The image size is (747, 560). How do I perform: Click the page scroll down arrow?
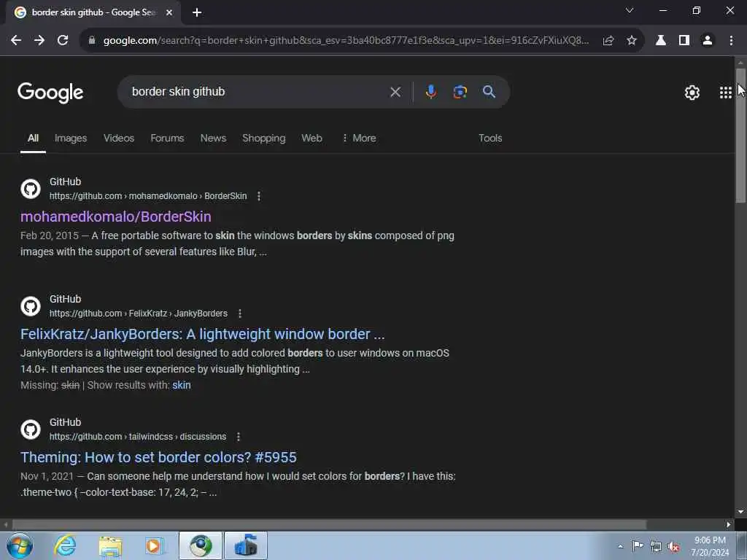coord(740,512)
